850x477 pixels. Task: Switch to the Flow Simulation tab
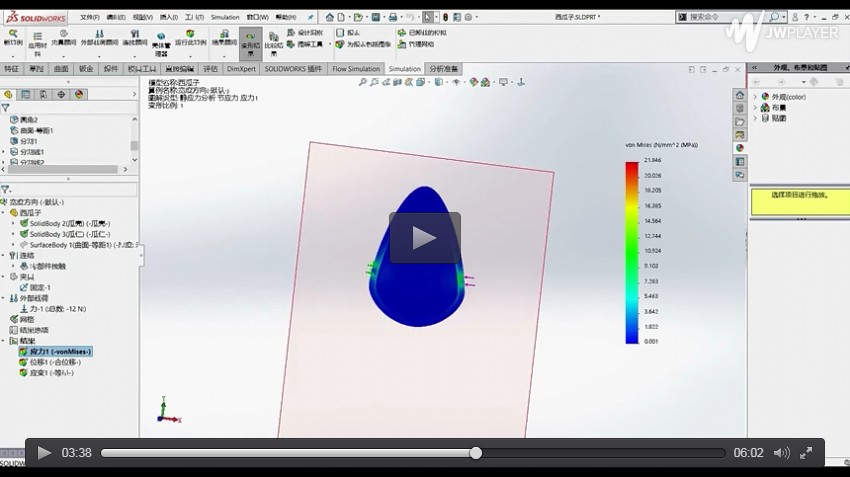pos(356,69)
